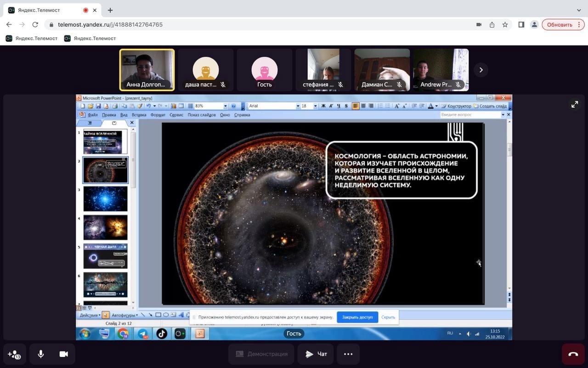Open the Яндекс.Телемост bookmark in the bookmarks bar
The width and height of the screenshot is (588, 368).
[32, 38]
